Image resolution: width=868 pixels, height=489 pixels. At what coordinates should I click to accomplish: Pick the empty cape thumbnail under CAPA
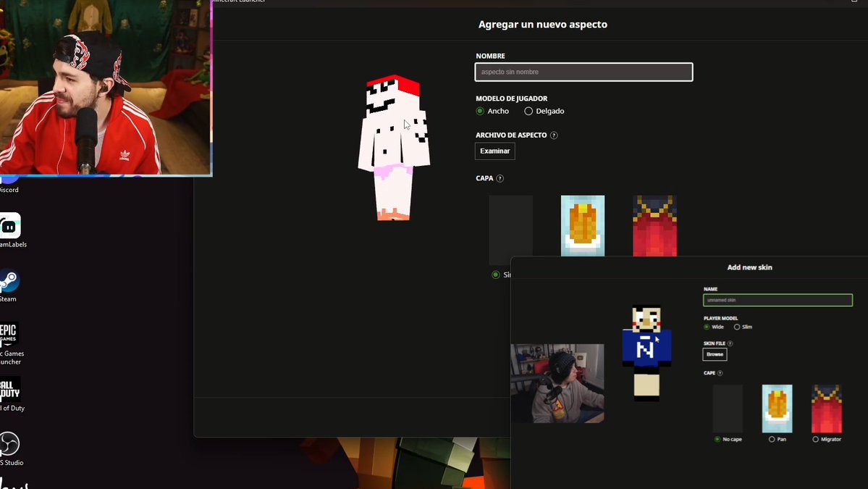click(x=510, y=229)
